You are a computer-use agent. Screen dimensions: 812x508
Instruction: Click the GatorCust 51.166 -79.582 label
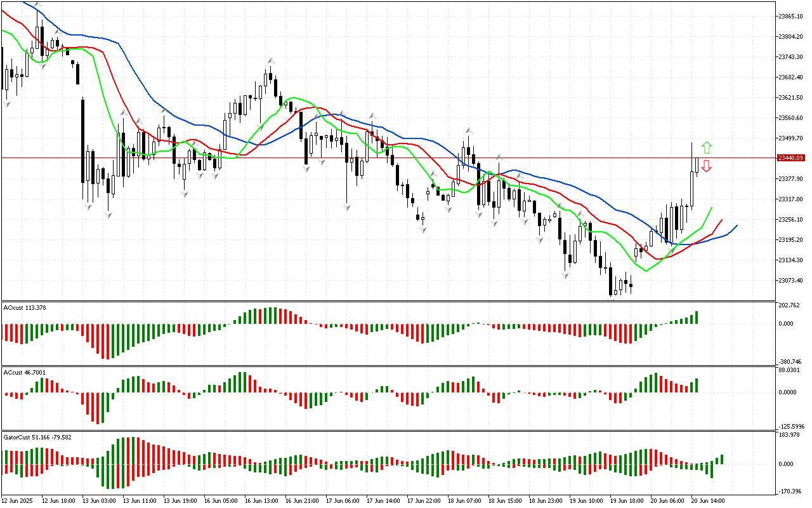[37, 437]
